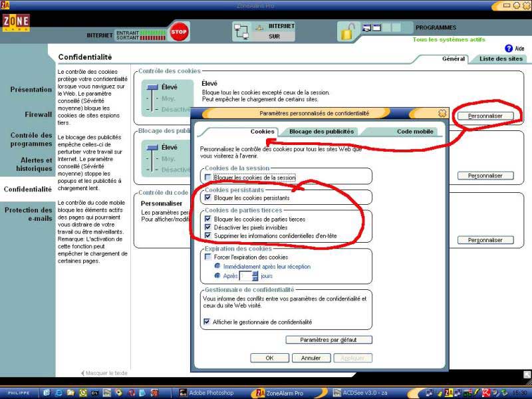Viewport: 532px width, 399px height.
Task: Click the red STOP emergency button
Action: pyautogui.click(x=178, y=31)
